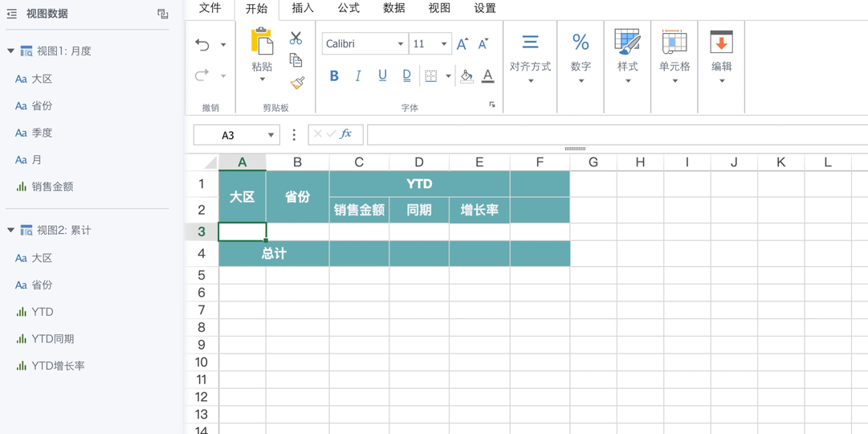Toggle Bold formatting
868x434 pixels.
pyautogui.click(x=334, y=76)
